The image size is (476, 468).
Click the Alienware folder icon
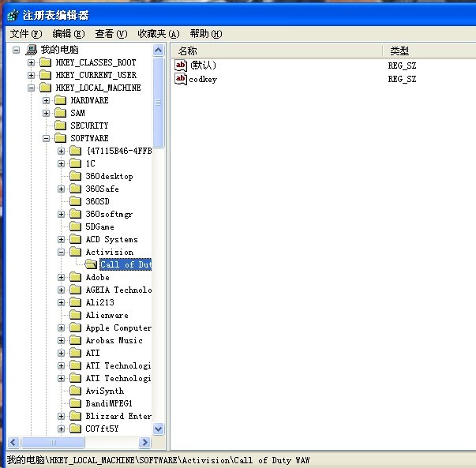[76, 315]
